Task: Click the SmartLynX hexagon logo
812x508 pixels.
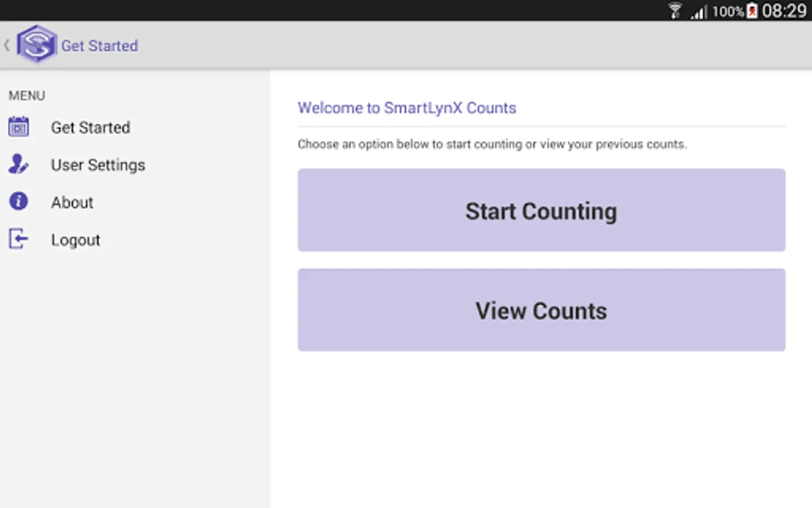Action: tap(37, 44)
